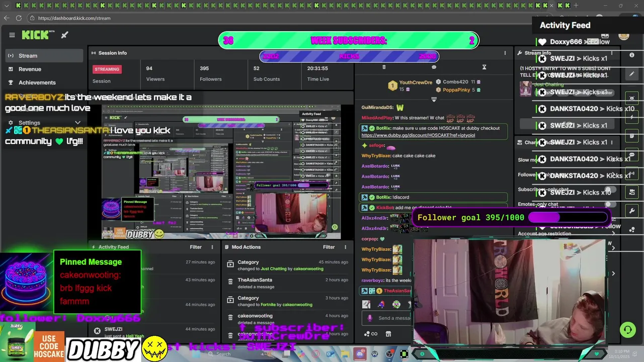Toggle Subscribers-only chat switch
The width and height of the screenshot is (644, 362).
point(610,190)
